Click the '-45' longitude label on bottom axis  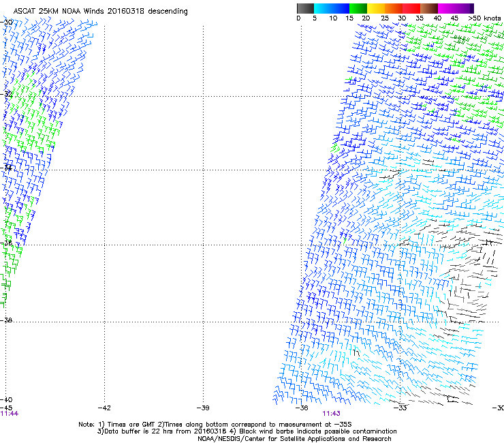6,408
